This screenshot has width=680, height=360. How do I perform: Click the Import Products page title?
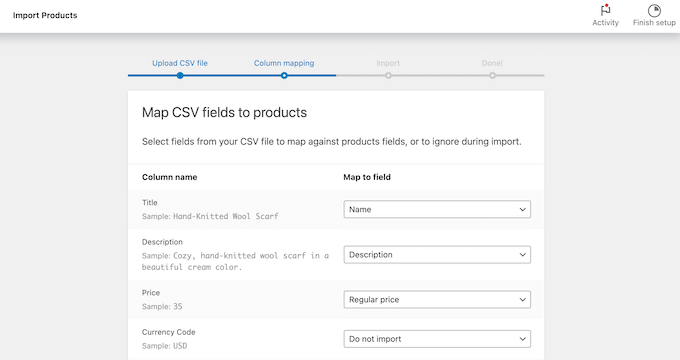tap(45, 16)
